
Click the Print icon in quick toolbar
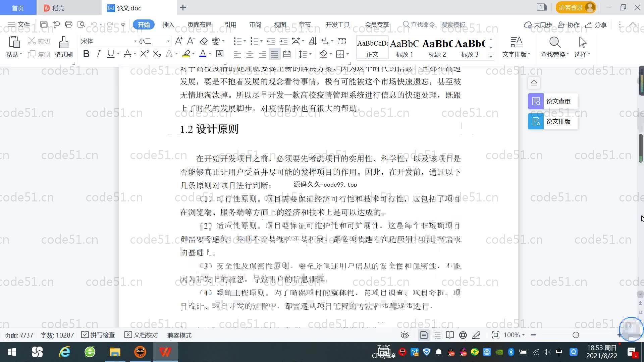pos(69,24)
